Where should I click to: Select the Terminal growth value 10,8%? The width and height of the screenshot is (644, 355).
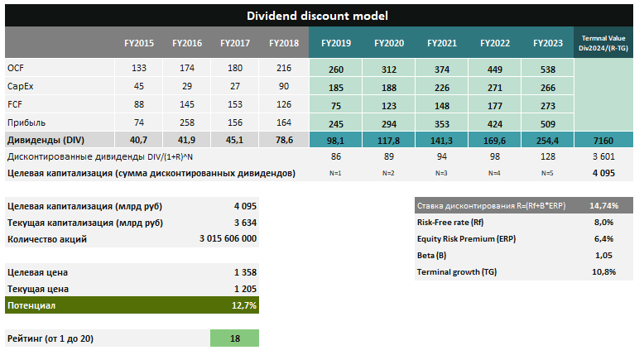600,271
